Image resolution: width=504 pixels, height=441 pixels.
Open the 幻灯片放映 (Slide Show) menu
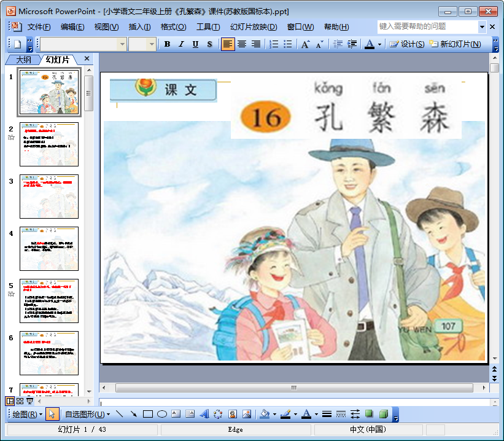[253, 27]
